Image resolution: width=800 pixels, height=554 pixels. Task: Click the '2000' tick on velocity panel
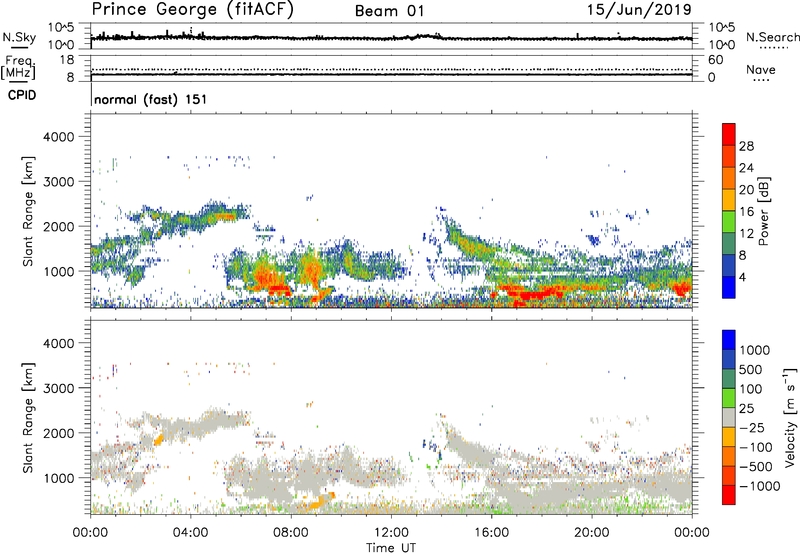pos(58,433)
